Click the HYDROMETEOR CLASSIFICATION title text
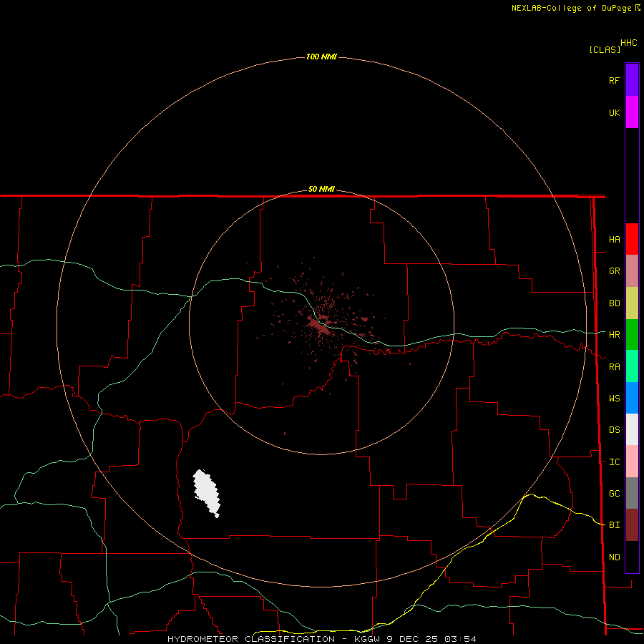The image size is (644, 644). [x=251, y=639]
